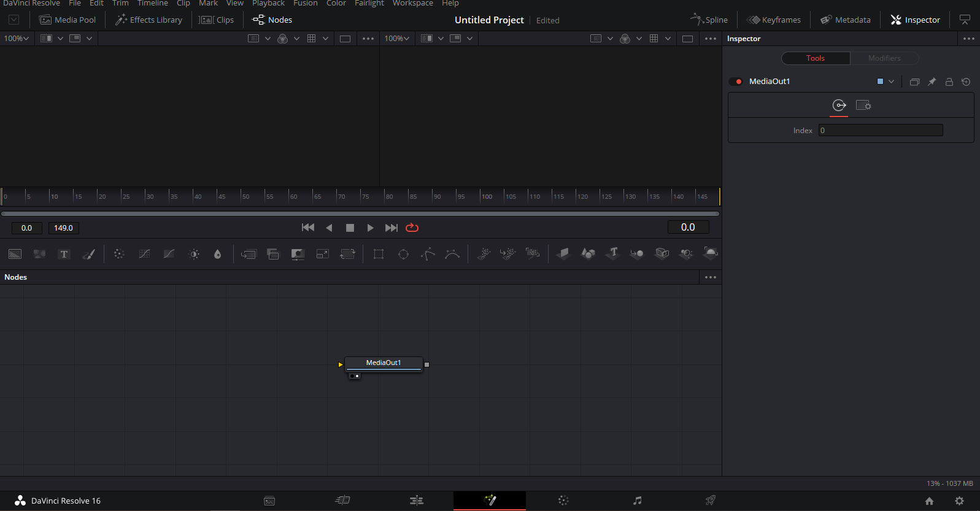Play forward
The width and height of the screenshot is (980, 511).
click(370, 228)
